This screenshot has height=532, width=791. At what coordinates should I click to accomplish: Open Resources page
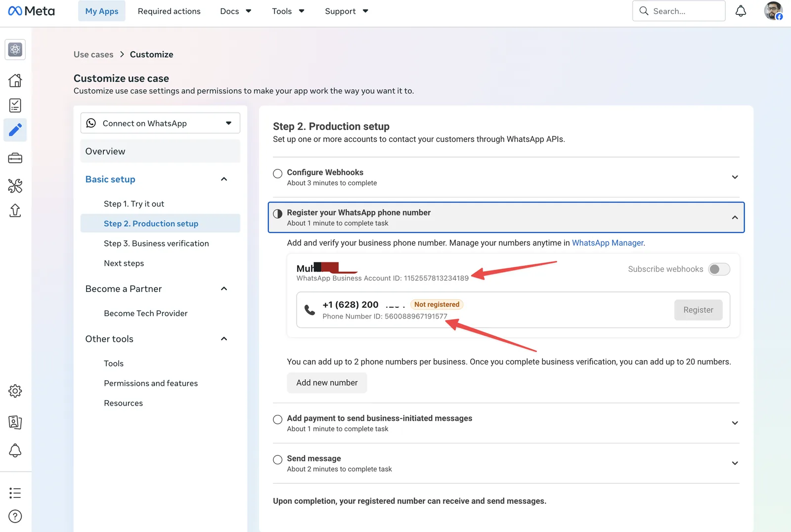pos(124,403)
